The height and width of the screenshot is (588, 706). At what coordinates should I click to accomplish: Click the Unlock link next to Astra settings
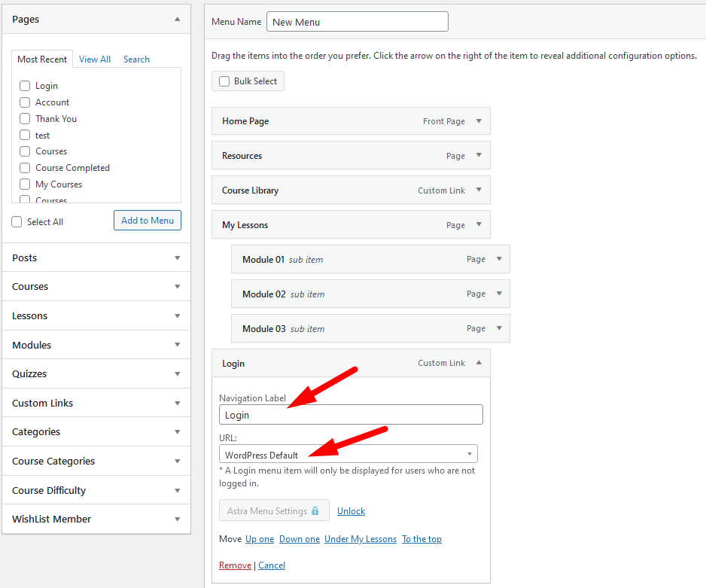(x=351, y=510)
